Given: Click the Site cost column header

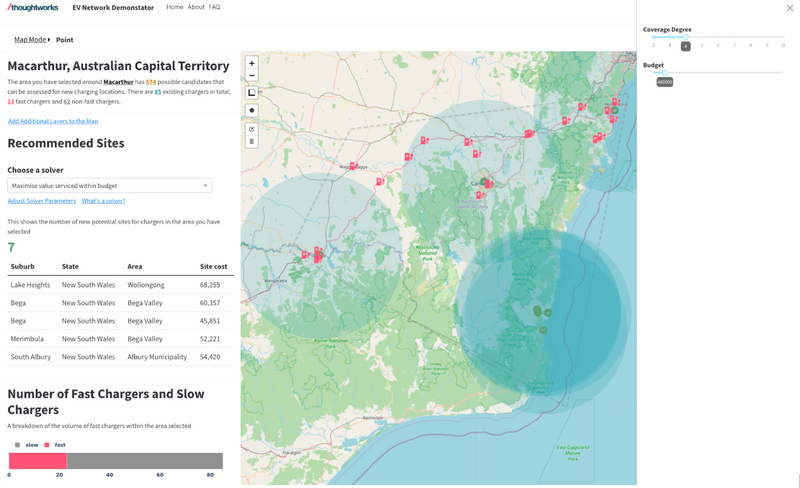Looking at the screenshot, I should (x=213, y=266).
